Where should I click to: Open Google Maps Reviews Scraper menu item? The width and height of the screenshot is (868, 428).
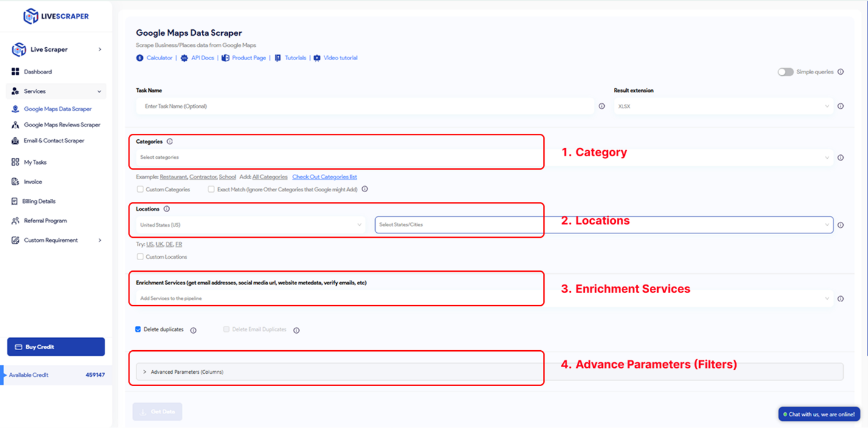62,125
